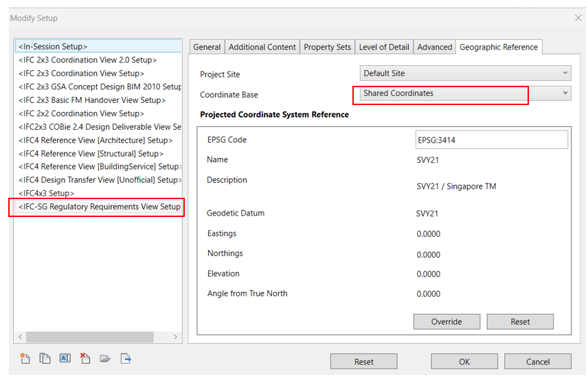
Task: Click the import setup folder icon
Action: pyautogui.click(x=105, y=358)
